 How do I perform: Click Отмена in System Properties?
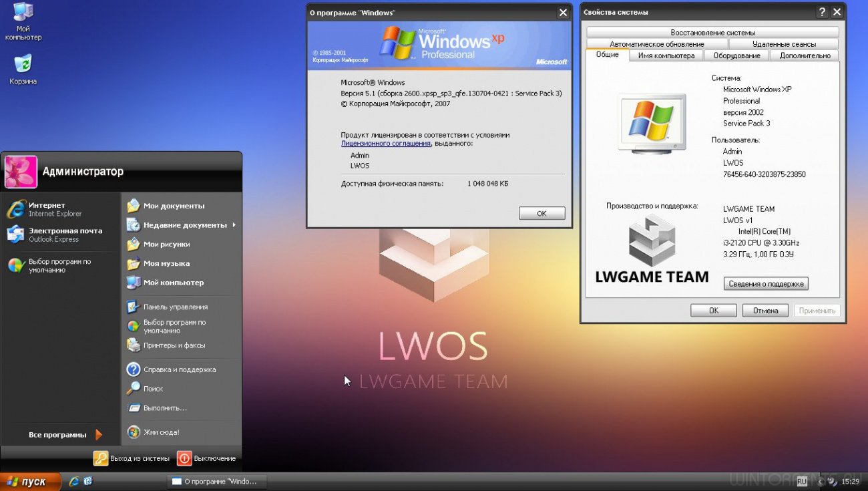(765, 311)
